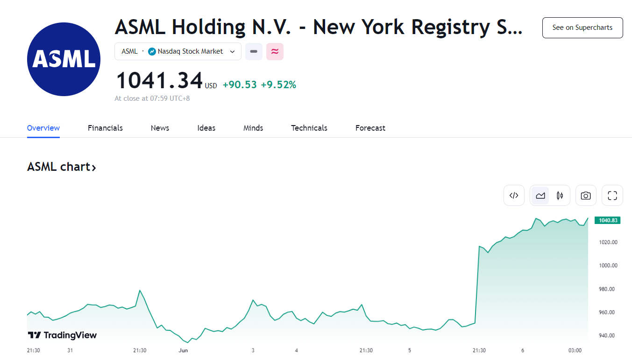Open the Financials tab

105,128
